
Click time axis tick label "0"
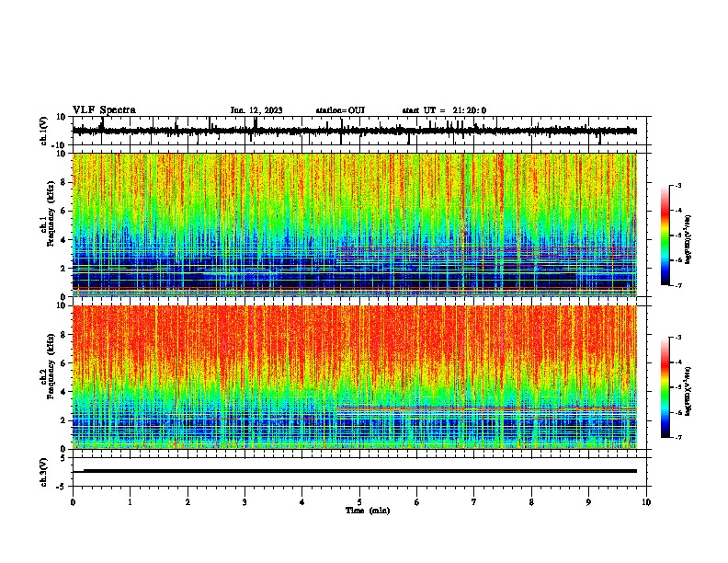(x=73, y=502)
